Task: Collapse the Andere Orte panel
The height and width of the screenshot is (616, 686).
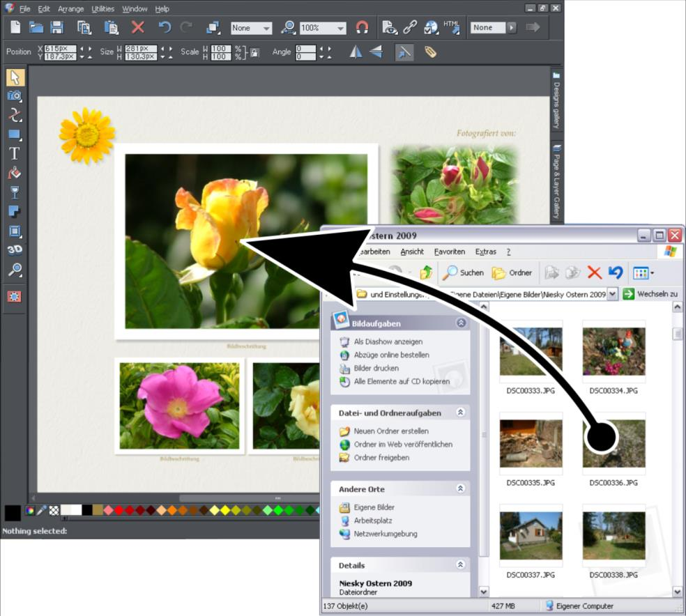Action: click(461, 488)
